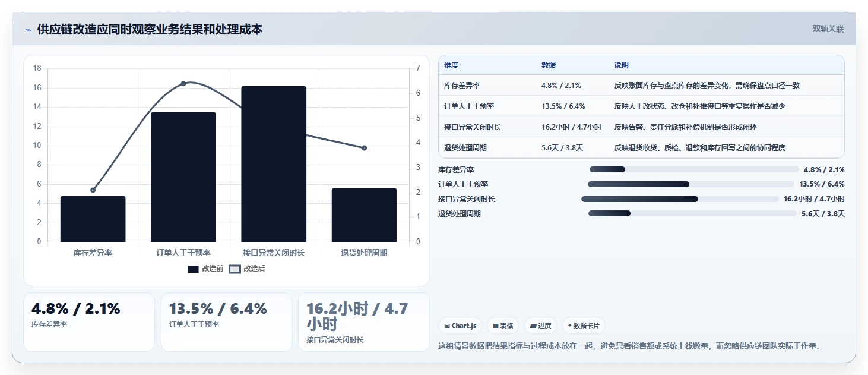Click the 数据 column header
Screen dimensions: 868x375
click(549, 65)
